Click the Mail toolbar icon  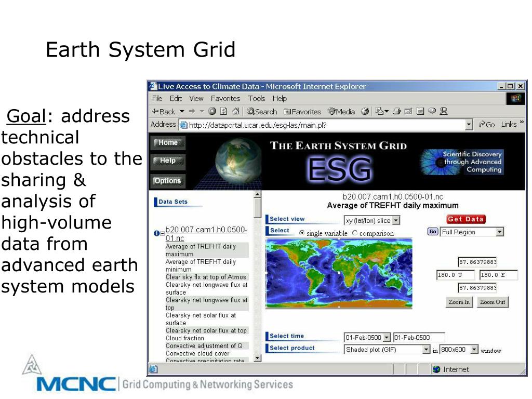coord(380,111)
